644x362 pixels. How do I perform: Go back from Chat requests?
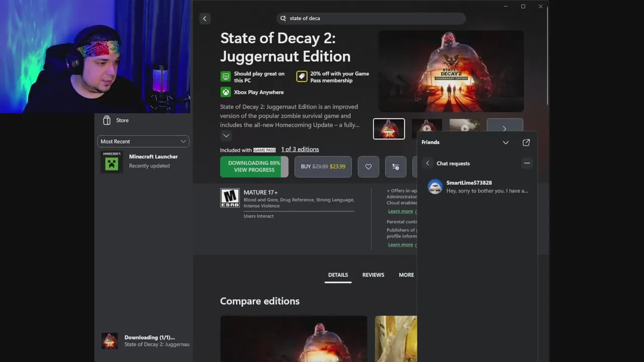428,163
